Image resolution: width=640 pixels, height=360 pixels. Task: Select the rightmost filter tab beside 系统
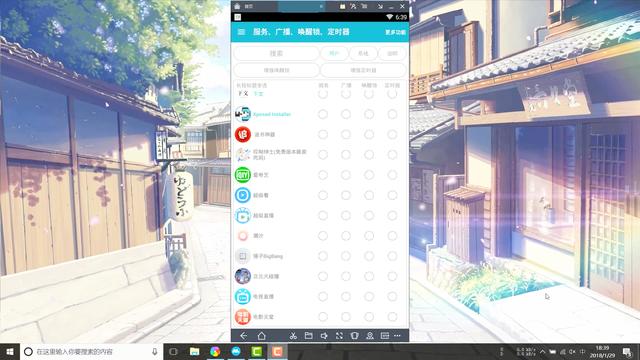pos(392,53)
